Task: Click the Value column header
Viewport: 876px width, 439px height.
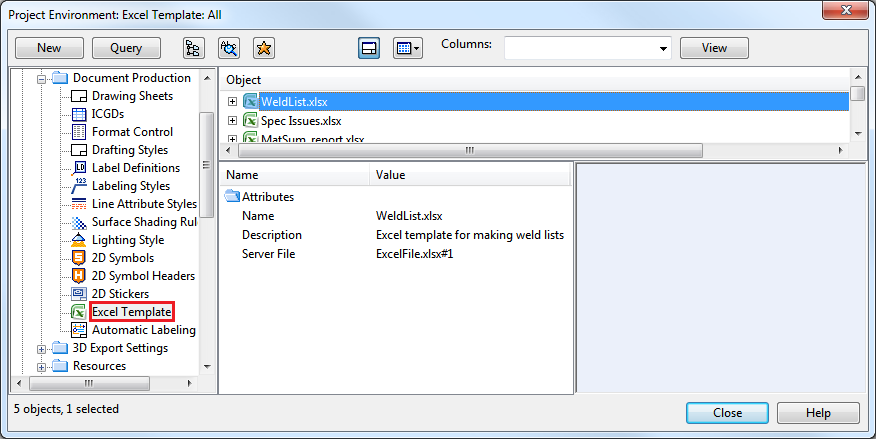Action: tap(390, 175)
